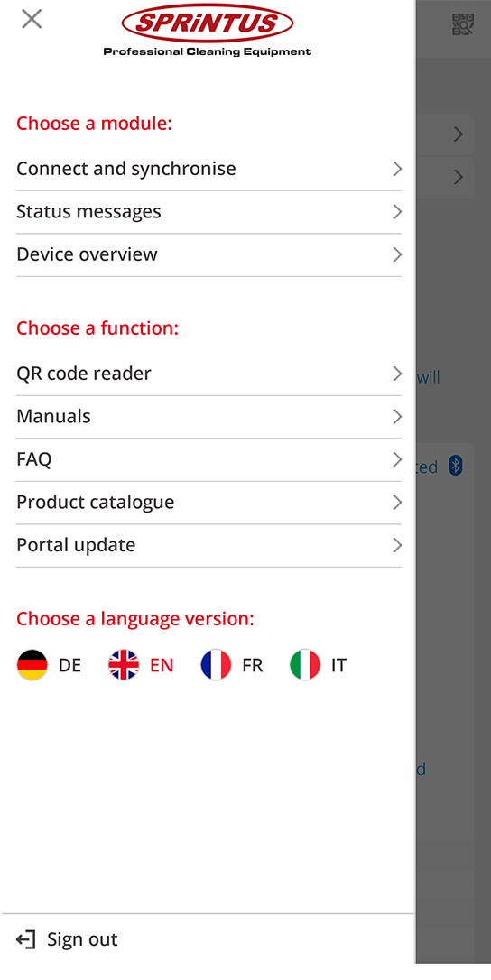Select the UK flag icon
The image size is (491, 980).
124,665
